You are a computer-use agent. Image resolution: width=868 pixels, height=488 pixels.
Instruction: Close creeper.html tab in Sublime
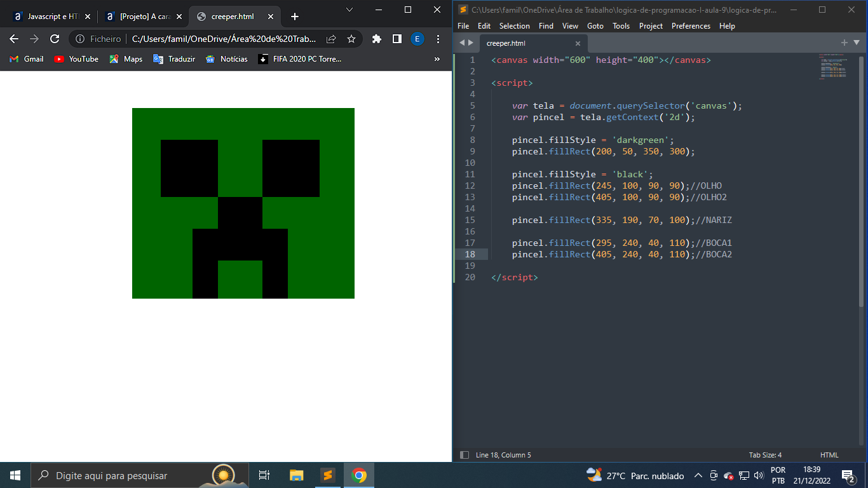578,43
